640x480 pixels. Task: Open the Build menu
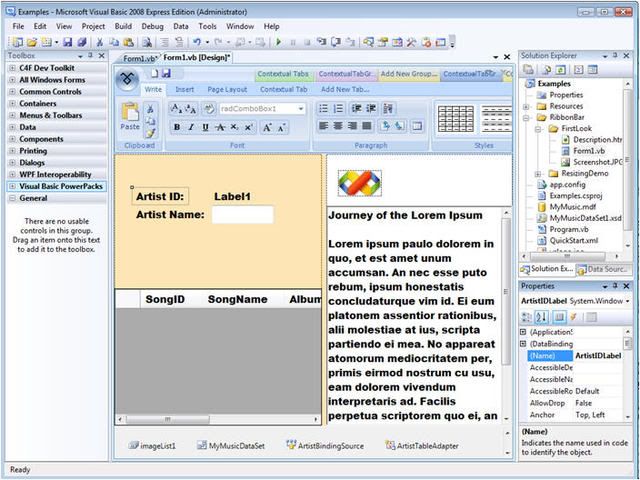coord(123,27)
